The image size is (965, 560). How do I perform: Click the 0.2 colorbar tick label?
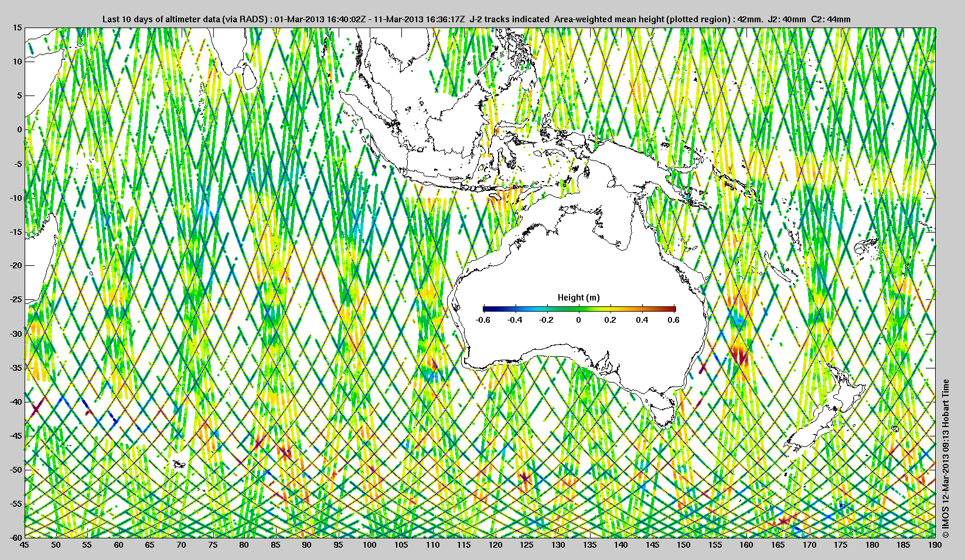pyautogui.click(x=611, y=320)
